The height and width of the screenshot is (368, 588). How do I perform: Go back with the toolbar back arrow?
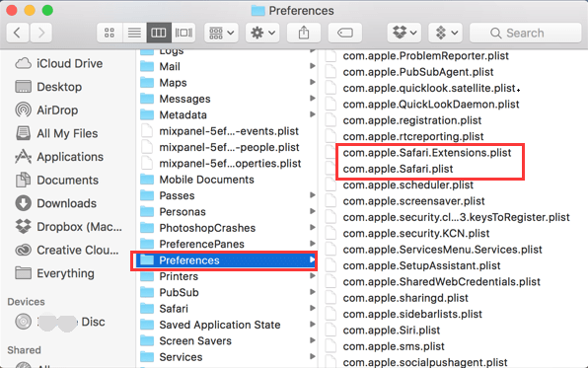17,33
